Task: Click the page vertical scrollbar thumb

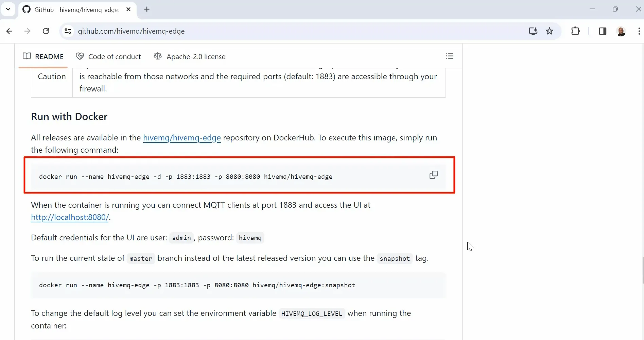Action: click(642, 270)
